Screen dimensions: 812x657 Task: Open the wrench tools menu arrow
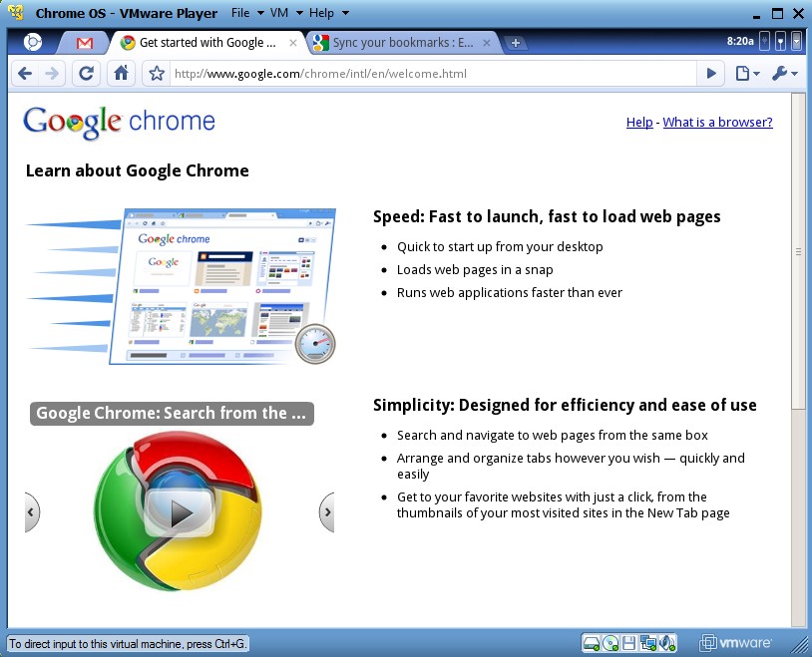[x=787, y=73]
